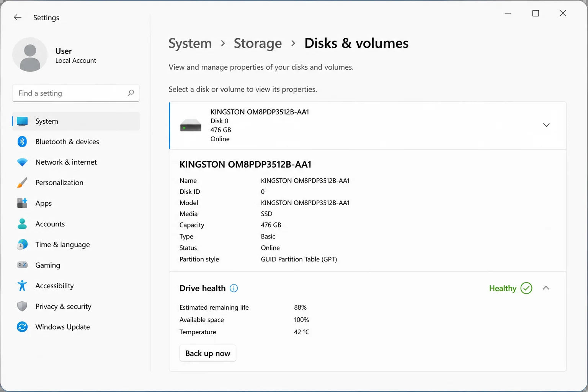Open Apps settings
The width and height of the screenshot is (588, 392).
point(76,203)
